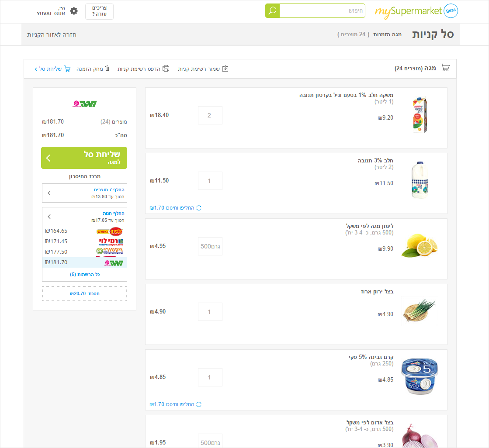
Task: Click the הדפס רשימת קניות link
Action: 139,69
